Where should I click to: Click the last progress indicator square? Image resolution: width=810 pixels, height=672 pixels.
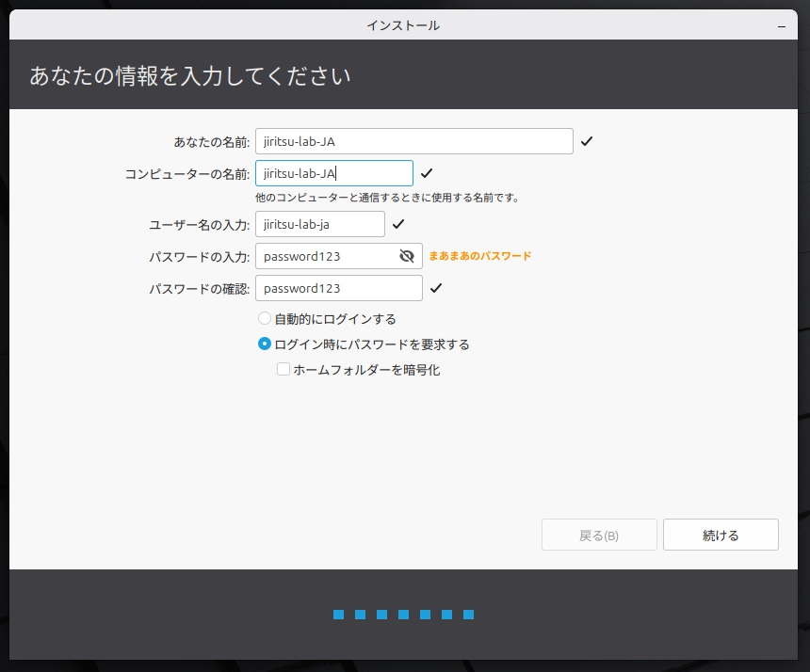click(468, 615)
